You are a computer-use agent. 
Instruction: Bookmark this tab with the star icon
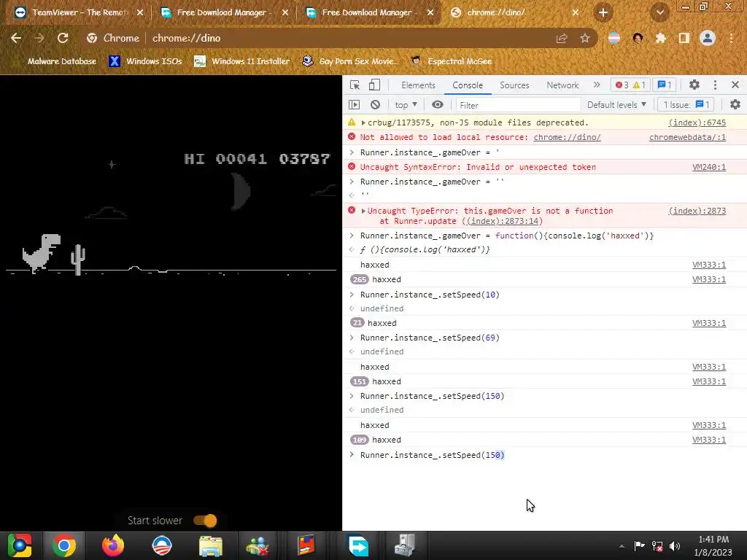(x=585, y=38)
